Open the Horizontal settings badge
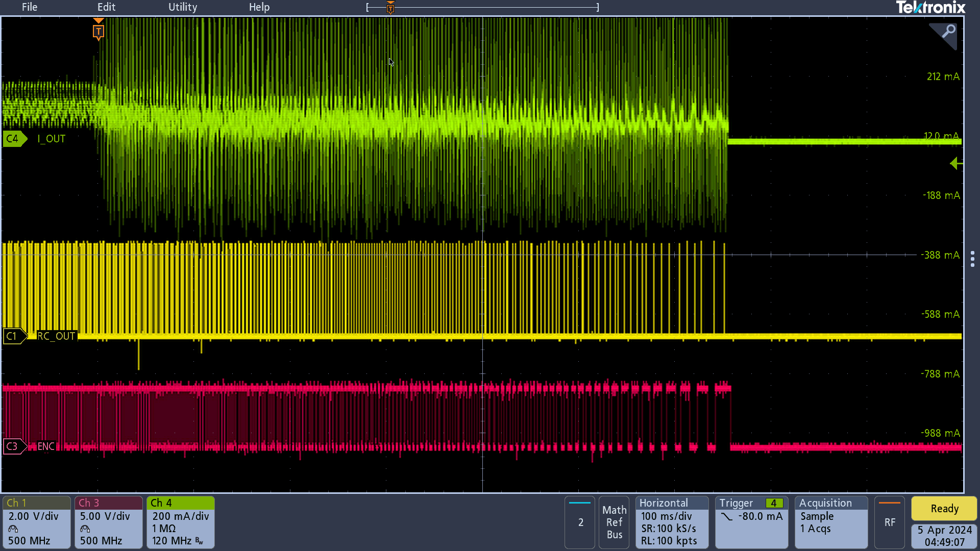Image resolution: width=980 pixels, height=551 pixels. click(x=672, y=522)
